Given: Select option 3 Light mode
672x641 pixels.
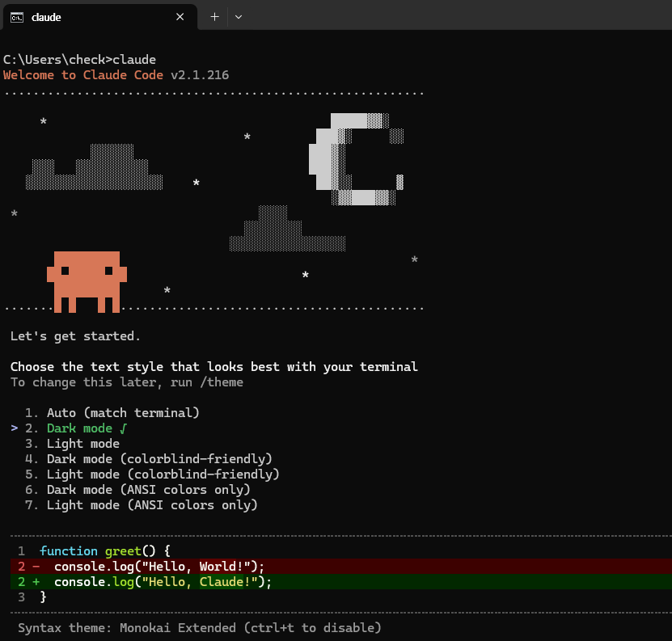Looking at the screenshot, I should [73, 444].
